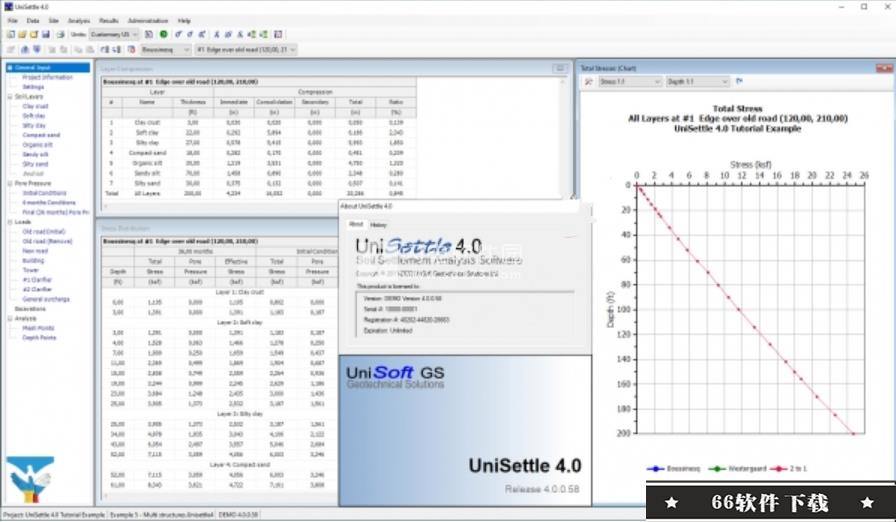Open the Administration menu
Viewport: 896px width, 522px height.
(x=148, y=21)
